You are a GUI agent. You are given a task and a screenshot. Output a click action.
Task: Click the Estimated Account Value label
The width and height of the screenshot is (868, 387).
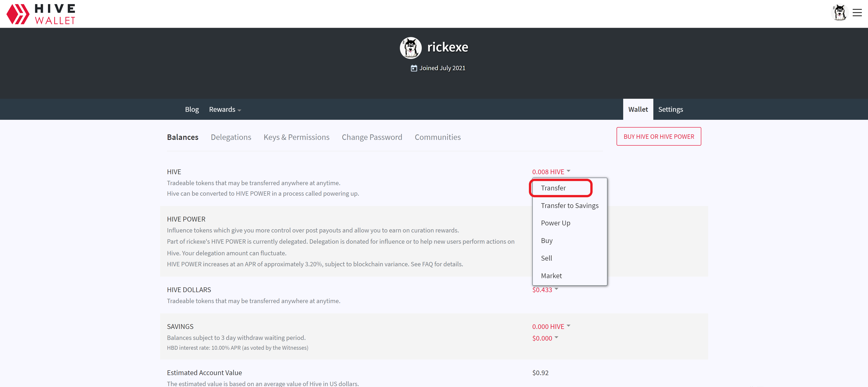pyautogui.click(x=205, y=373)
